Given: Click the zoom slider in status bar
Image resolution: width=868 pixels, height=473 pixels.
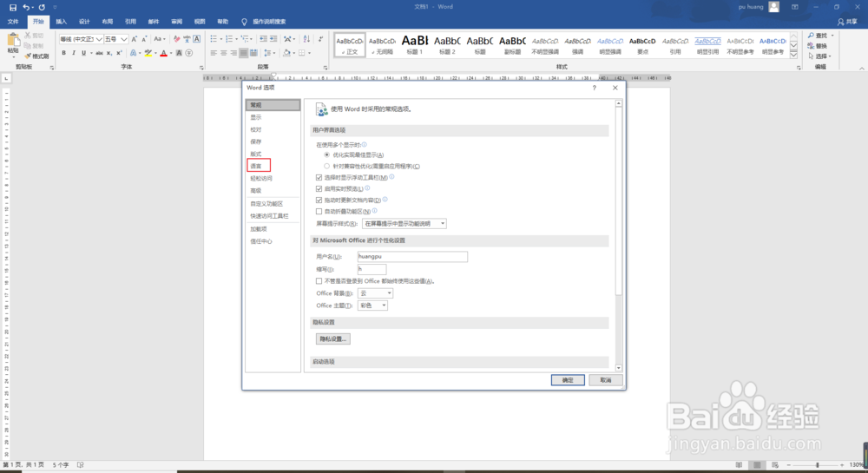Looking at the screenshot, I should [817, 464].
